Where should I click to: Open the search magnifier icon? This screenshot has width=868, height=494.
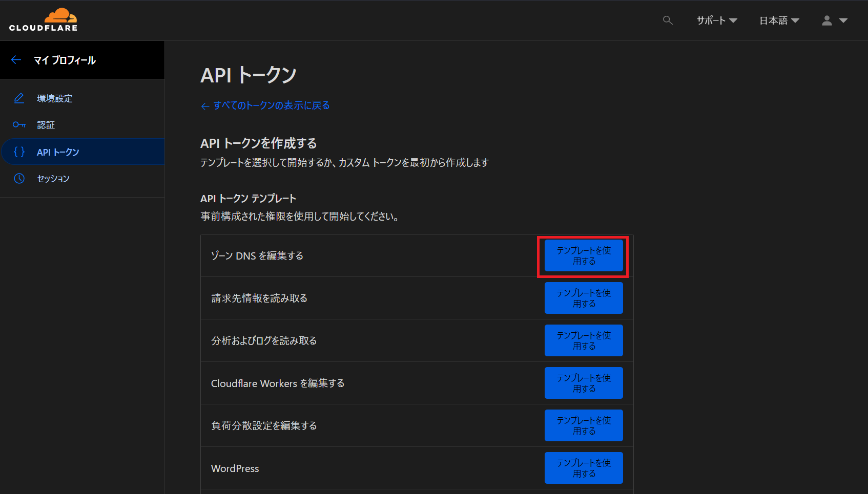tap(668, 20)
